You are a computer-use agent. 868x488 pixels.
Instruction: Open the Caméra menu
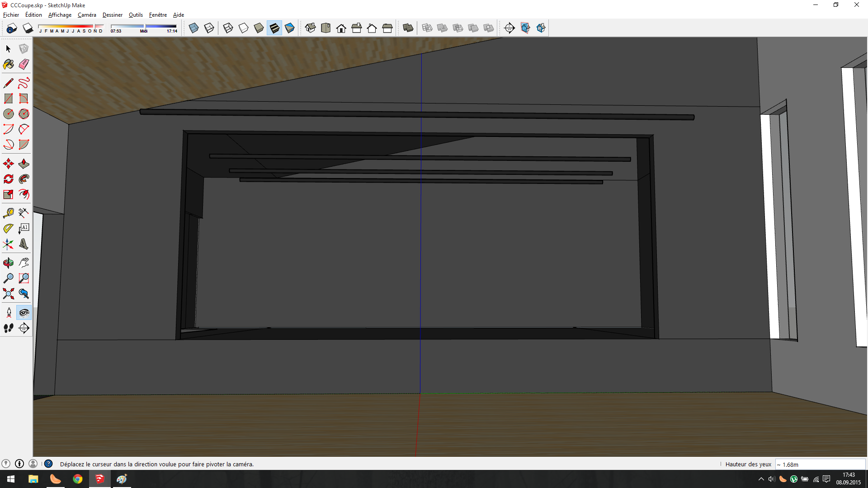pos(86,15)
